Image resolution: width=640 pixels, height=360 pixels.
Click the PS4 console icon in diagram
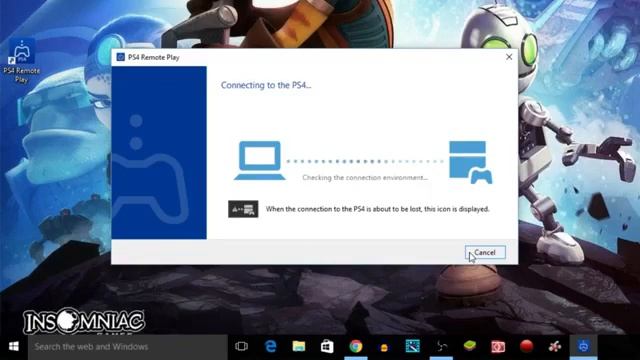[470, 162]
